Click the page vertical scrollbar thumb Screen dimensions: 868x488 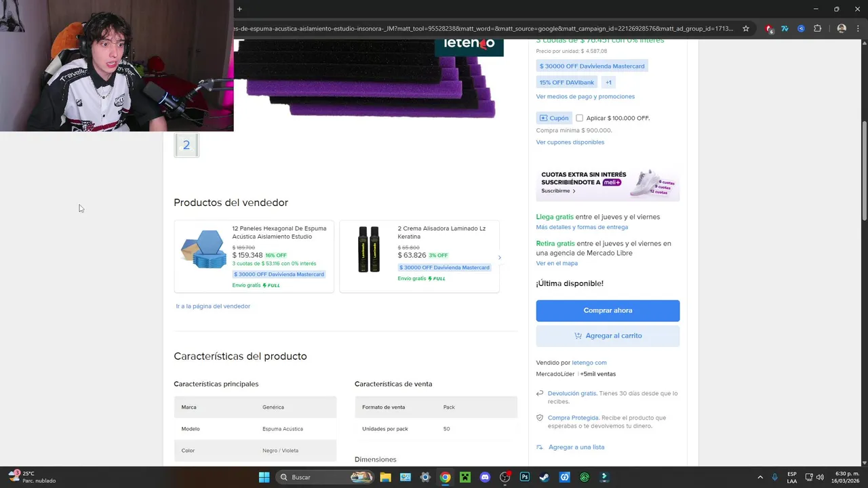pyautogui.click(x=864, y=169)
